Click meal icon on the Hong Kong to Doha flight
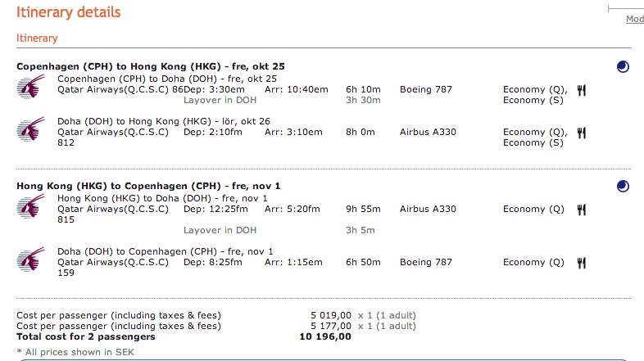 (x=582, y=210)
